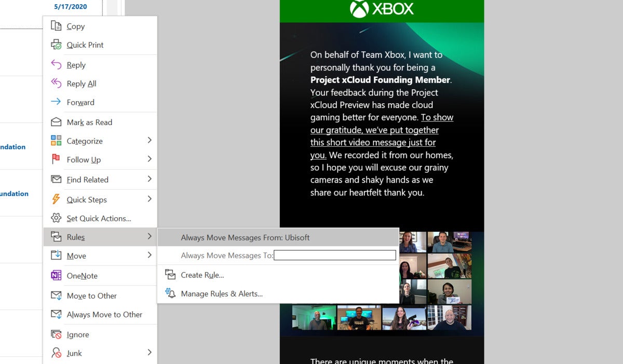Click the Move folder arrow icon
Screen dimensions: 623x364
[x=56, y=256]
